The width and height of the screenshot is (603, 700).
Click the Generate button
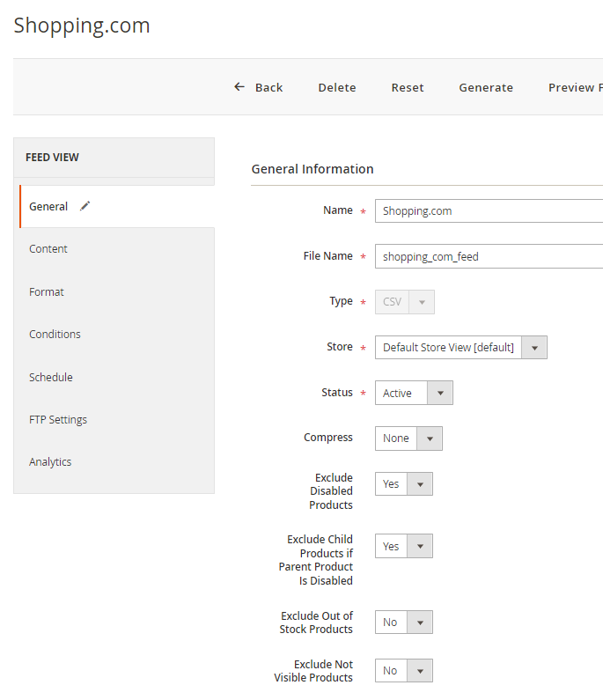[486, 87]
